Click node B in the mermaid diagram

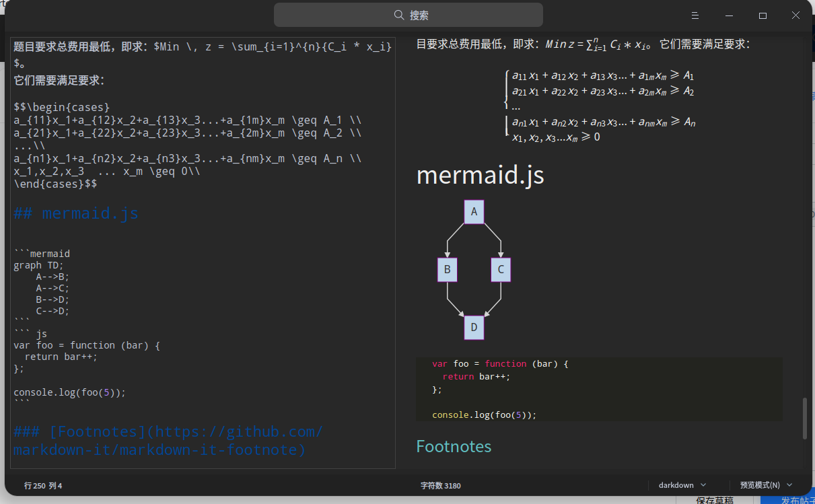[447, 270]
